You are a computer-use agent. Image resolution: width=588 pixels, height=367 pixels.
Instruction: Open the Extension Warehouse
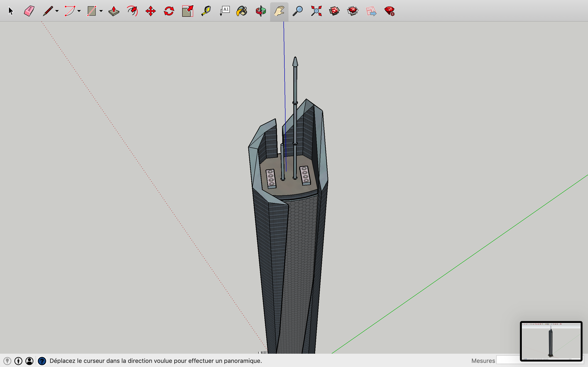click(x=353, y=11)
